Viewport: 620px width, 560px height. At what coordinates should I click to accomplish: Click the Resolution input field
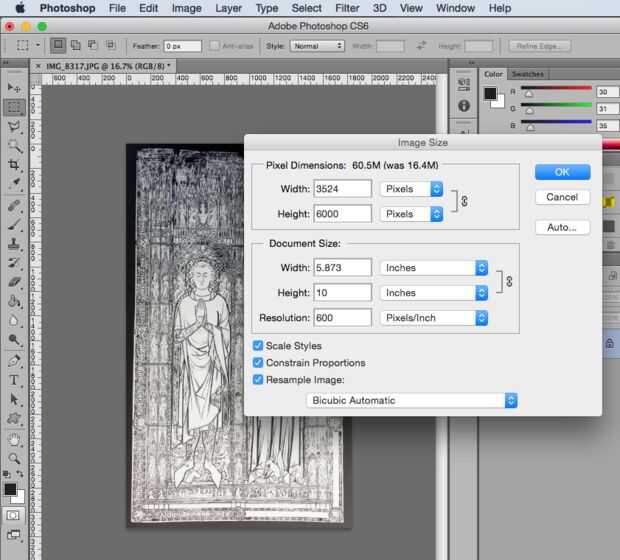[343, 318]
